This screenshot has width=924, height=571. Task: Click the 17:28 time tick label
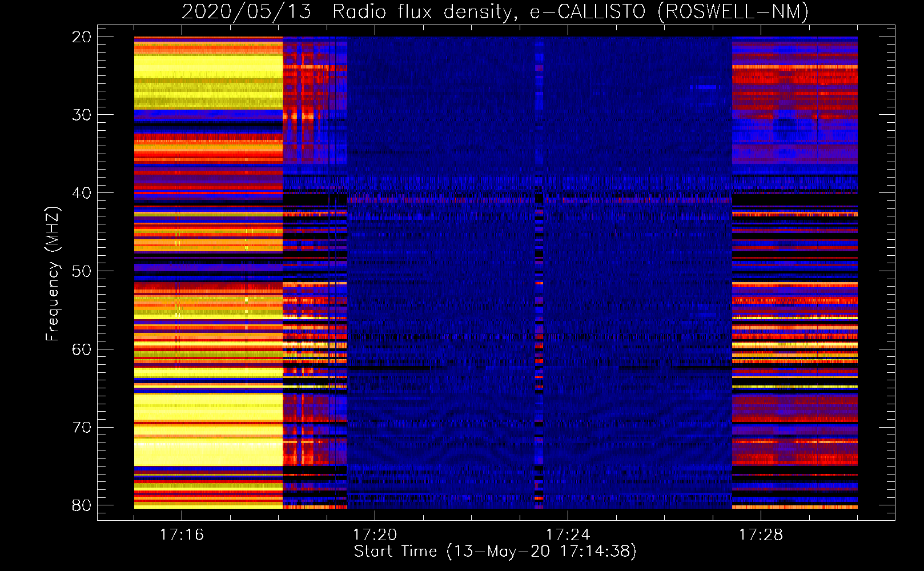pyautogui.click(x=761, y=535)
